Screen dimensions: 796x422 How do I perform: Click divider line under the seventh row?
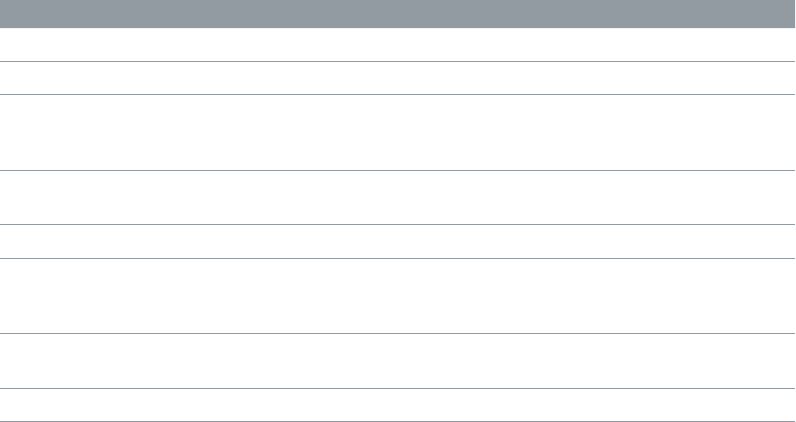397,388
